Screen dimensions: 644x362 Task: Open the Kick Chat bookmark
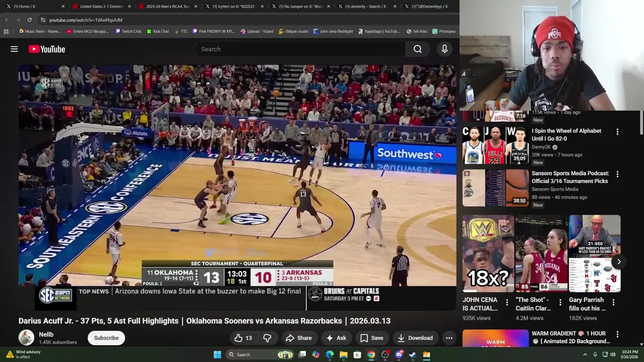[x=157, y=31]
